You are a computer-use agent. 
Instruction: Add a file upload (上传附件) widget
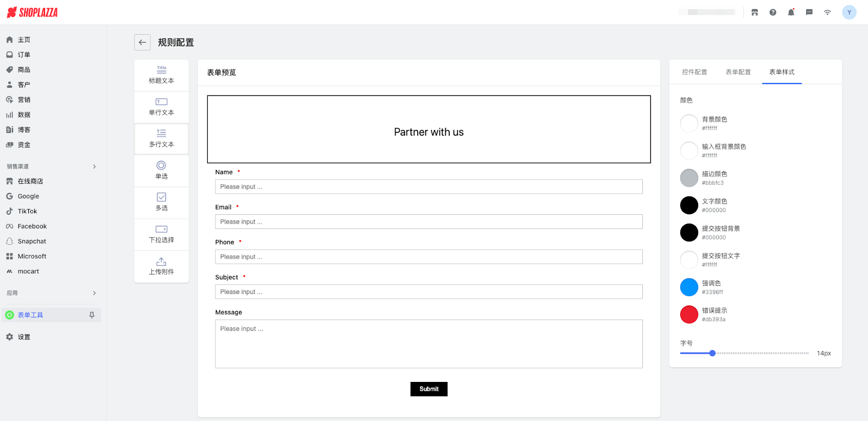(x=161, y=266)
